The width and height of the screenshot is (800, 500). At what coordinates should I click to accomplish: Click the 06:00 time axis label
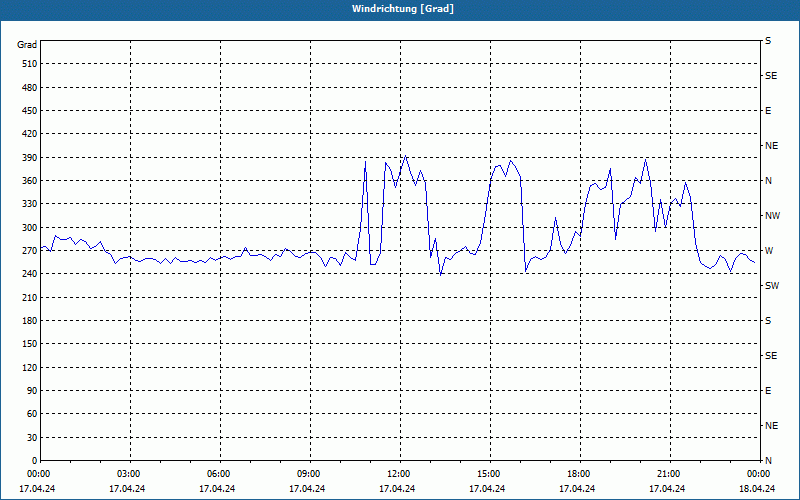[220, 474]
